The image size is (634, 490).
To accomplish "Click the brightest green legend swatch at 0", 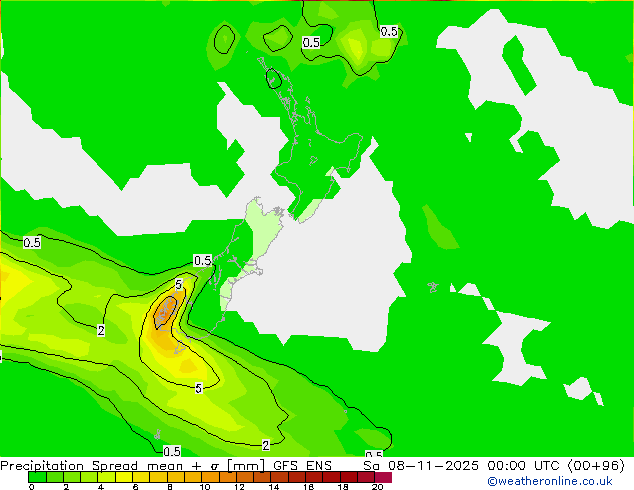I will click(x=37, y=477).
